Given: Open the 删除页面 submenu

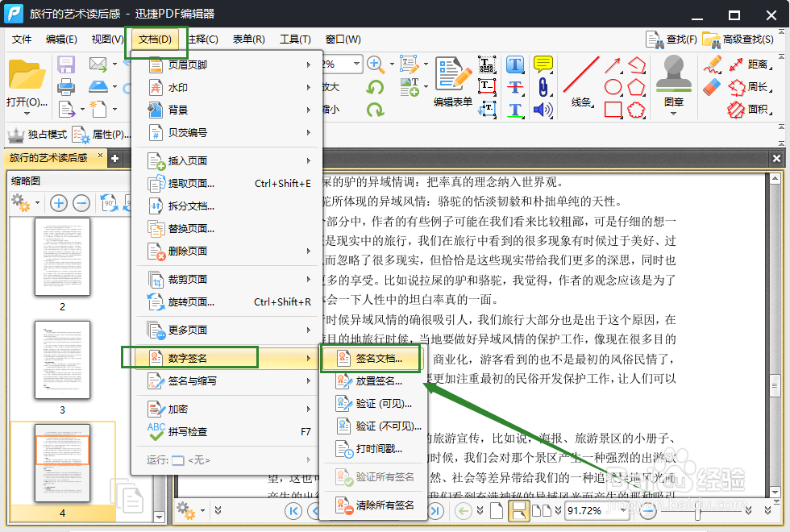Looking at the screenshot, I should (227, 251).
